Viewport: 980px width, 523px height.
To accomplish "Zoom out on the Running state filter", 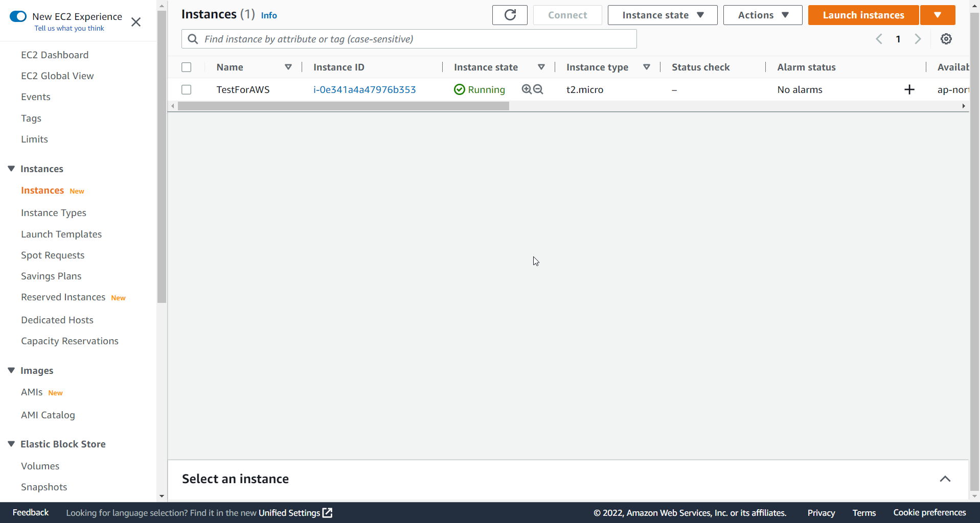I will [538, 89].
